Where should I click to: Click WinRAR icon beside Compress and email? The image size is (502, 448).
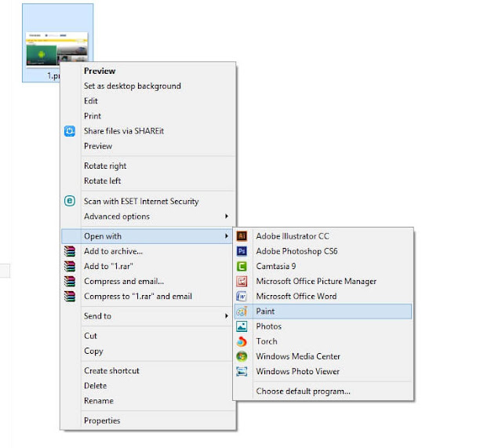tap(70, 282)
